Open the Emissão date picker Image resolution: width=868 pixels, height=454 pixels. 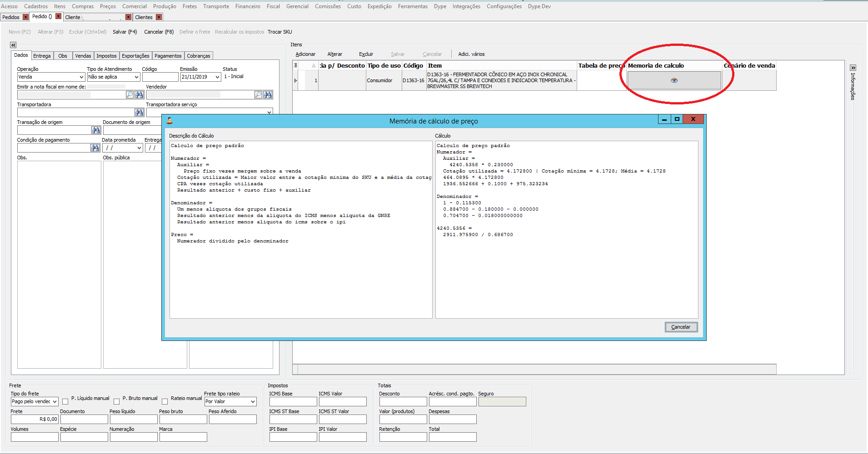(x=218, y=77)
